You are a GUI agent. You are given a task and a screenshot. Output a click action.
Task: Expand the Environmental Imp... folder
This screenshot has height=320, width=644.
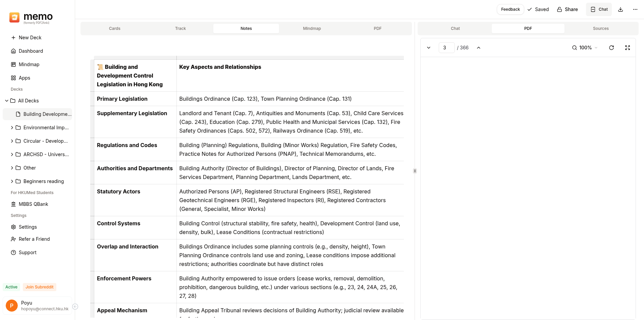tap(12, 128)
